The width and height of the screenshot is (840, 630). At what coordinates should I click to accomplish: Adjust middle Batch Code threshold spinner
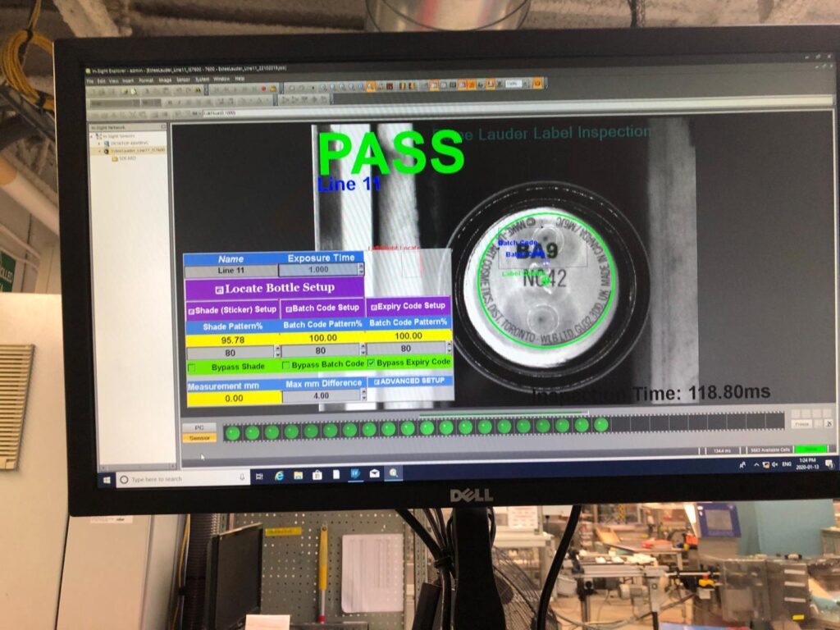pos(363,349)
